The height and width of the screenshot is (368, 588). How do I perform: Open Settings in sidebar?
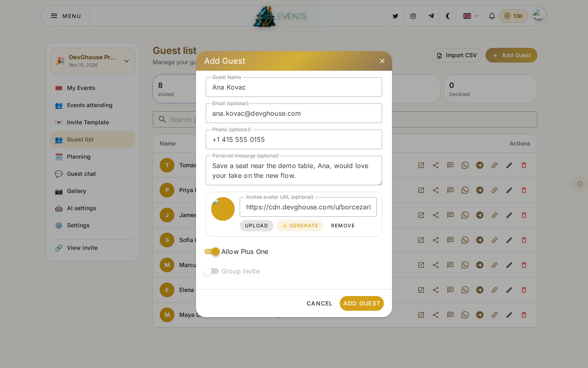pyautogui.click(x=93, y=225)
